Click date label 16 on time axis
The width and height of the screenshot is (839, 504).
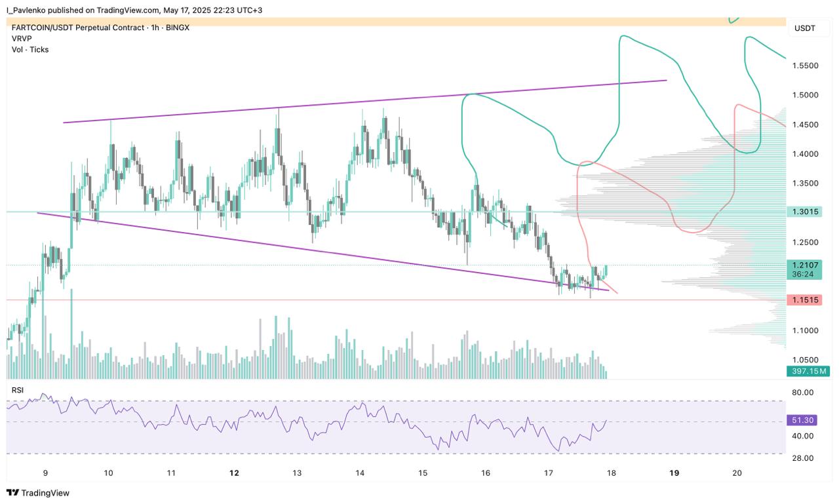486,473
